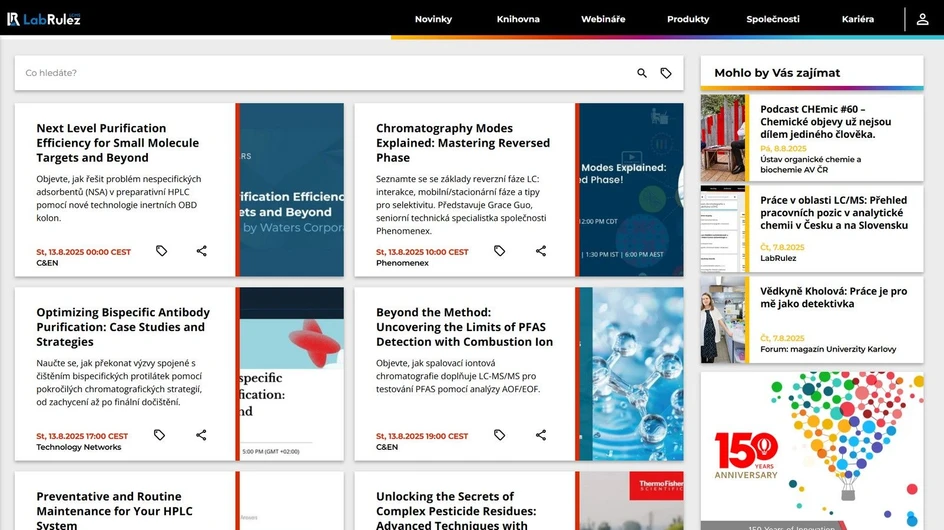
Task: Open 'Next Level Purification Efficiency' webinar title
Action: click(x=117, y=143)
